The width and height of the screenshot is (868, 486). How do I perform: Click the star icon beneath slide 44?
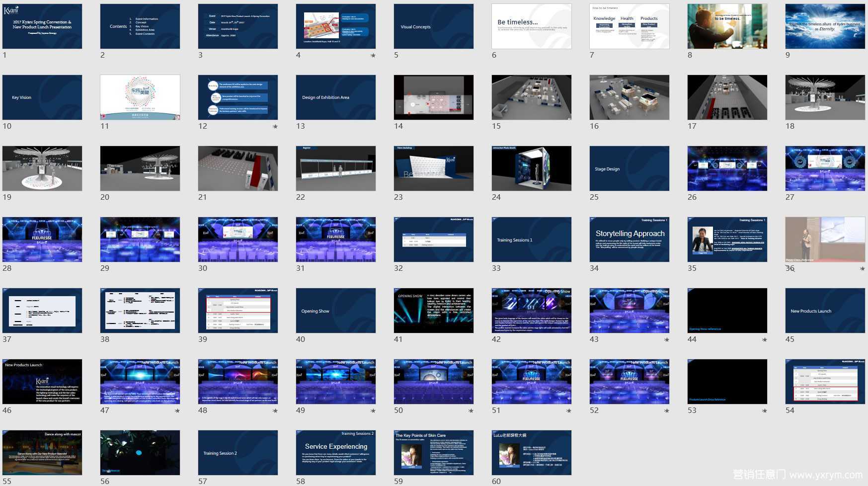765,340
